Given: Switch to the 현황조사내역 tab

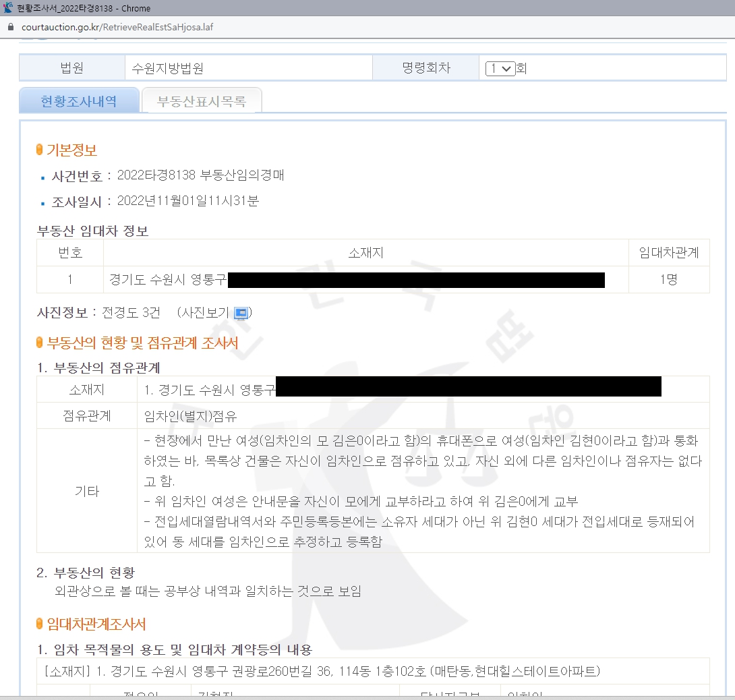Looking at the screenshot, I should pyautogui.click(x=79, y=100).
